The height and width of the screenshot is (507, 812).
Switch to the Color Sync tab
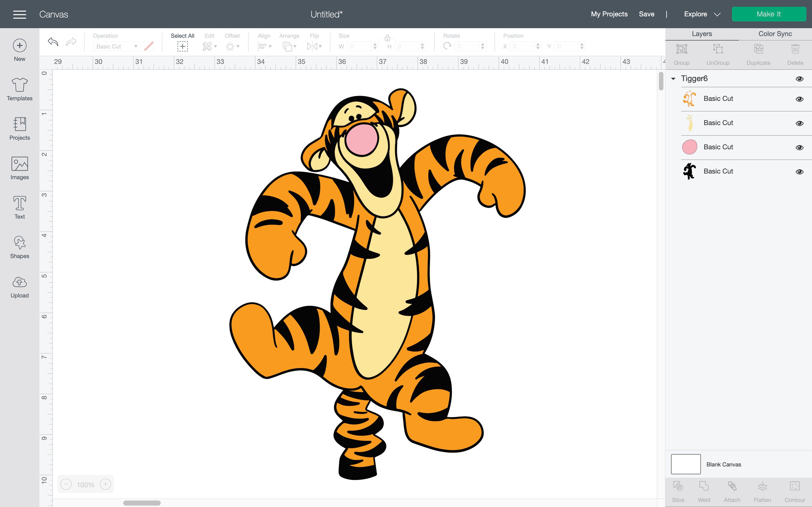775,34
